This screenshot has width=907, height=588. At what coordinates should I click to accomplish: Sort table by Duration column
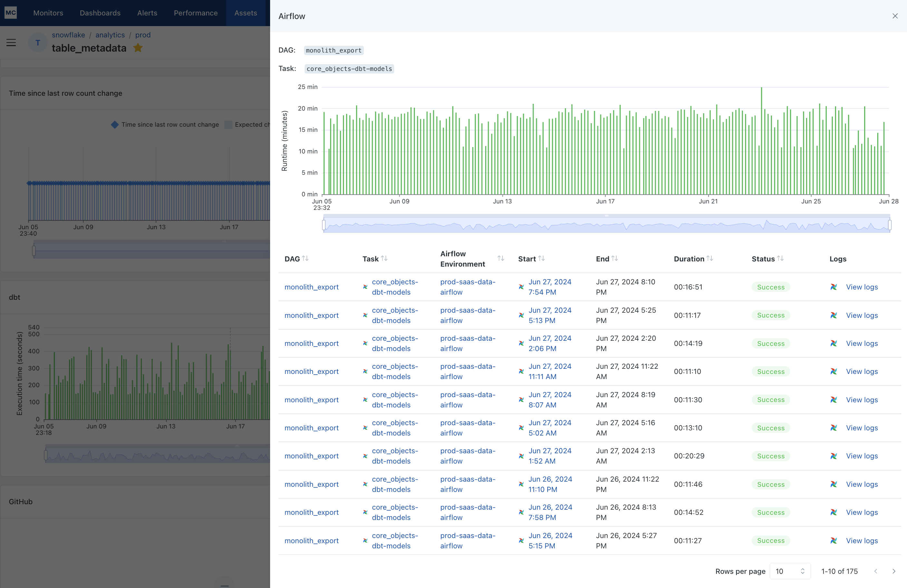click(x=710, y=259)
